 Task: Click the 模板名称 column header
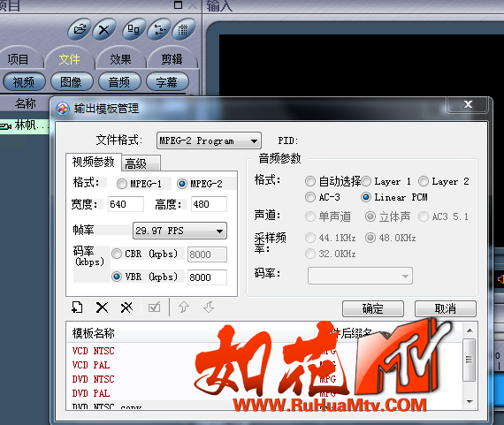coord(189,333)
